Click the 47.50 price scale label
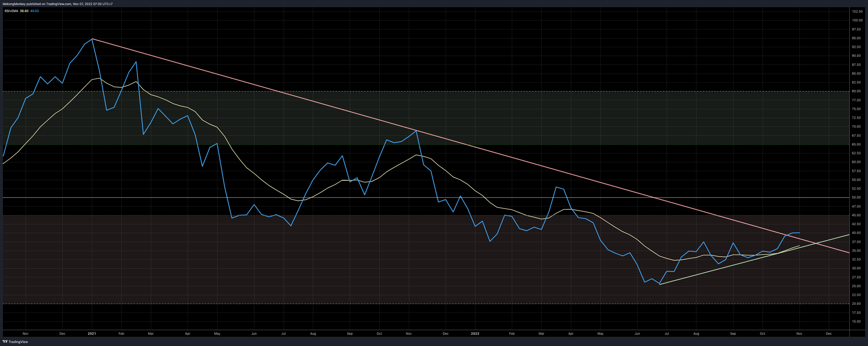Screen dimensions: 868x346 856,206
